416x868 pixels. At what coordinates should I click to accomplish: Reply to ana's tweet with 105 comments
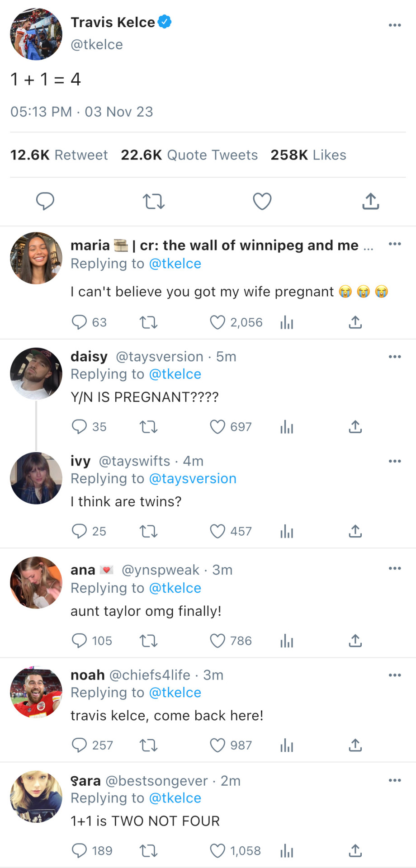[79, 641]
